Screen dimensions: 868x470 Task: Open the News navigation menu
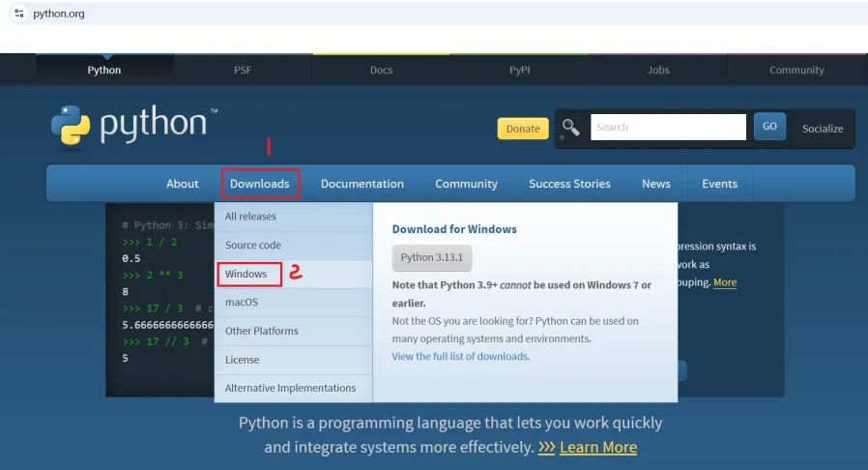pos(656,184)
